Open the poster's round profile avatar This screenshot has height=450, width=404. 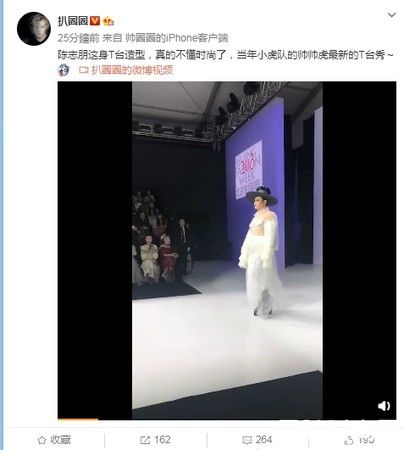tap(34, 29)
